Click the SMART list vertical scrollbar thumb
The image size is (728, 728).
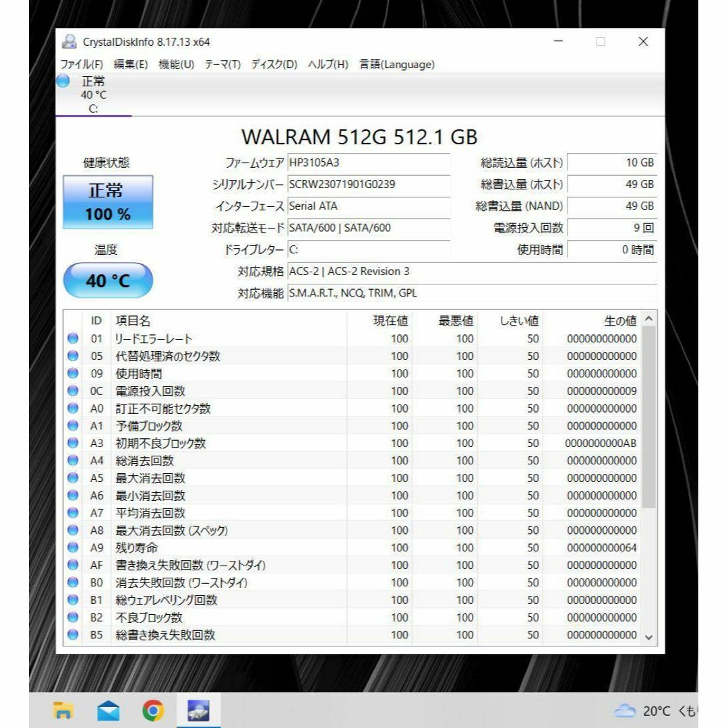649,417
